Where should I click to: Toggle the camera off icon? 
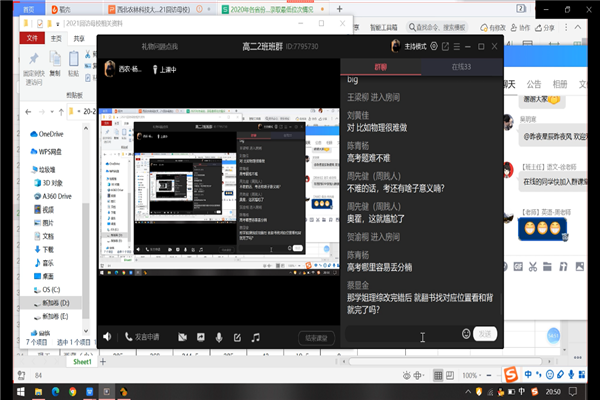183,337
